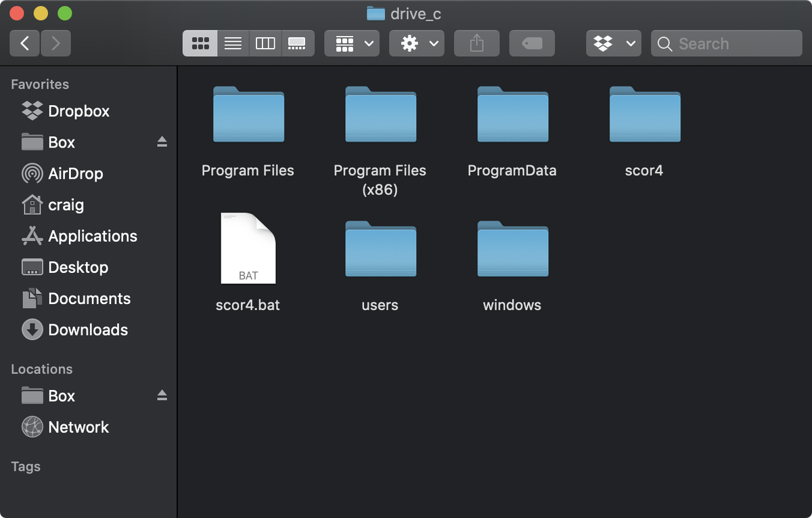This screenshot has width=812, height=518.
Task: Open Downloads in the sidebar
Action: 87,330
